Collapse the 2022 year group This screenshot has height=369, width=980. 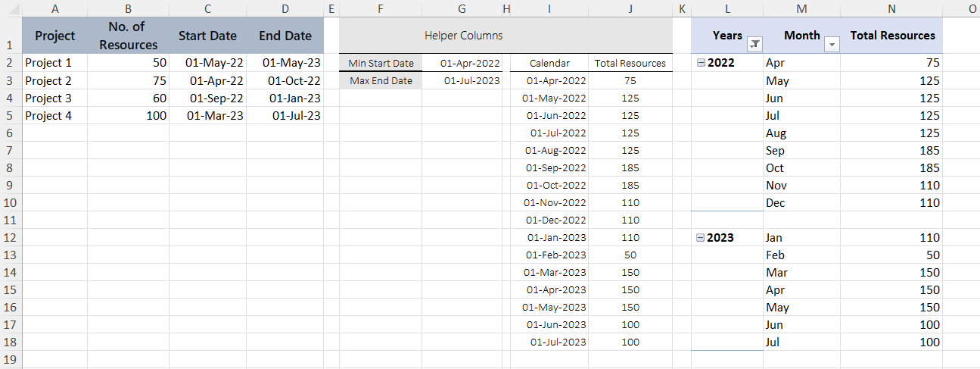point(700,64)
